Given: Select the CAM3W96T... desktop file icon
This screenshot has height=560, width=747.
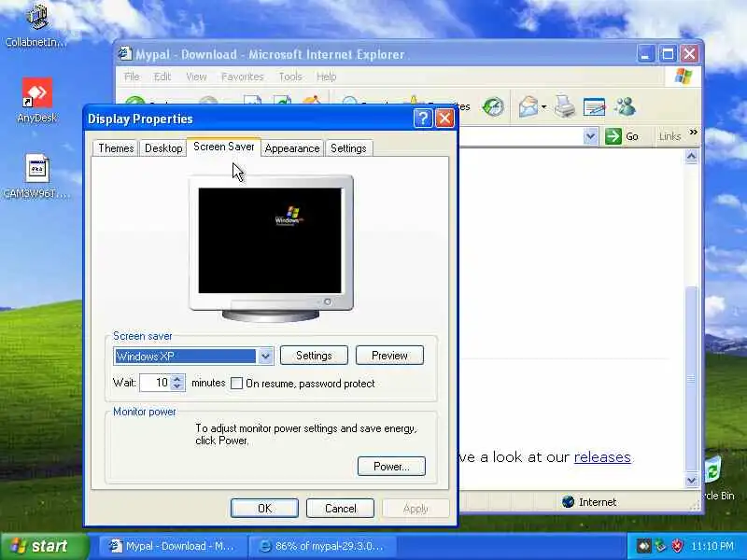Looking at the screenshot, I should [36, 176].
